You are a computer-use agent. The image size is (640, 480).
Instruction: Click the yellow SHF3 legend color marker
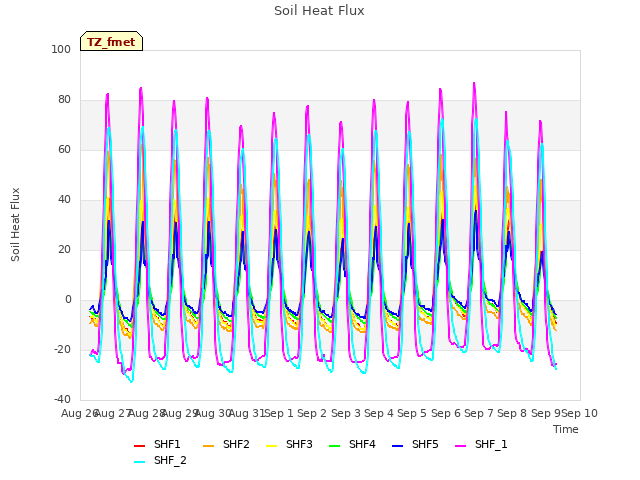coord(271,446)
